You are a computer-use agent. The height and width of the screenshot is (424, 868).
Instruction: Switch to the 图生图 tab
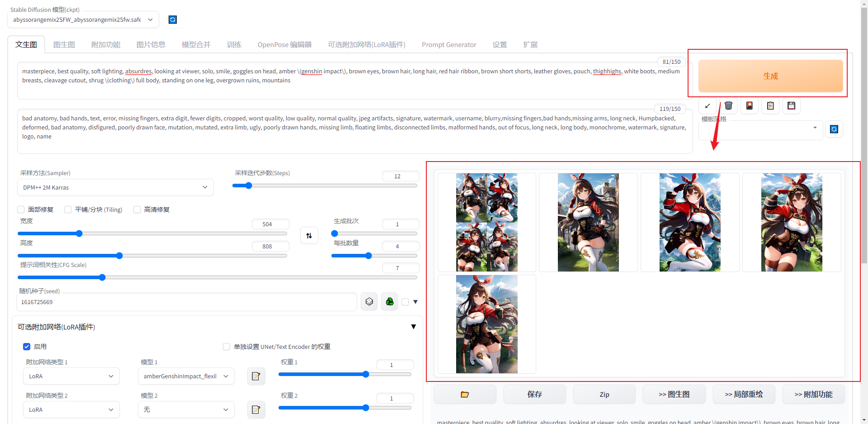(x=64, y=45)
